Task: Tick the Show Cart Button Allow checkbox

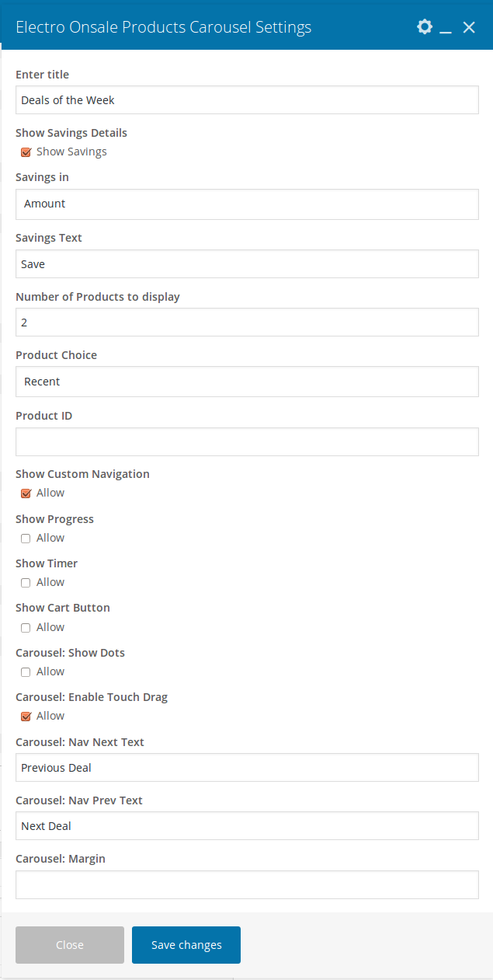Action: pyautogui.click(x=26, y=628)
